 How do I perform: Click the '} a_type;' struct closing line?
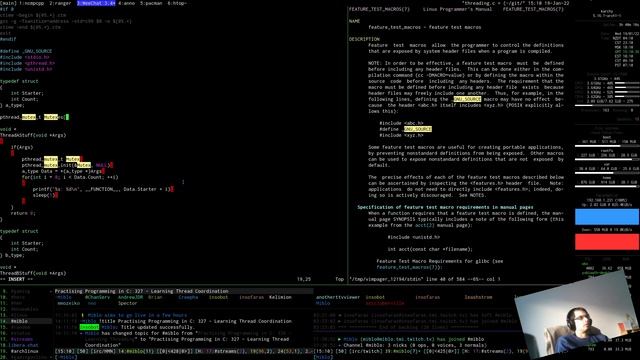(x=12, y=105)
